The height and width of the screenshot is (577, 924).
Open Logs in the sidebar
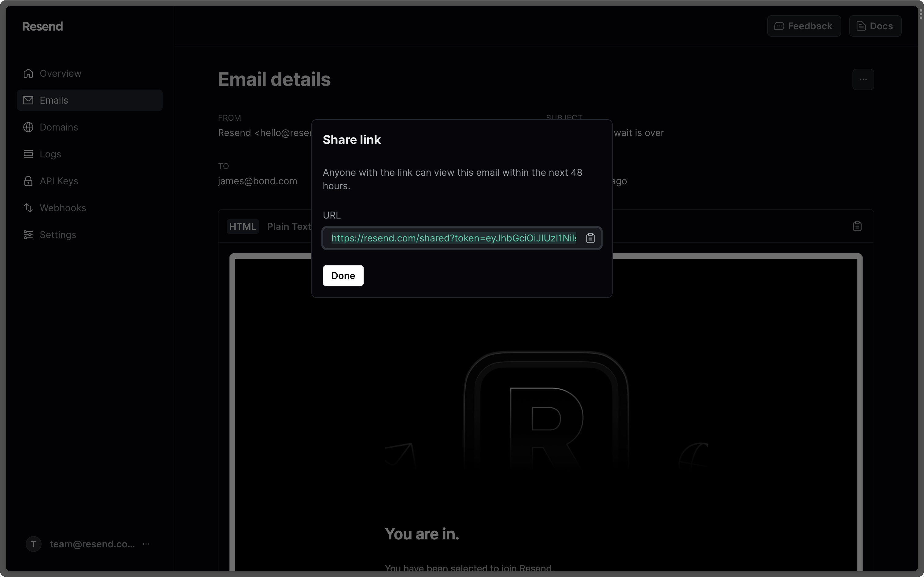coord(90,154)
